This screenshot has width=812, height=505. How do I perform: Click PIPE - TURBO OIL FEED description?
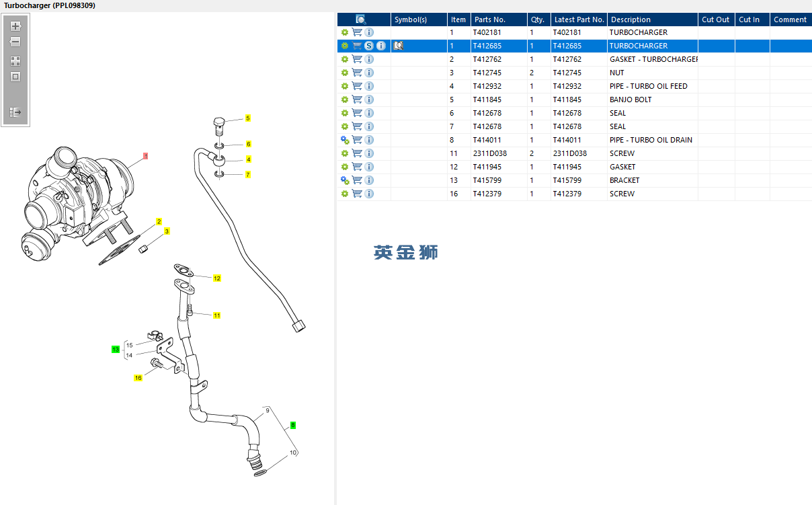[649, 86]
